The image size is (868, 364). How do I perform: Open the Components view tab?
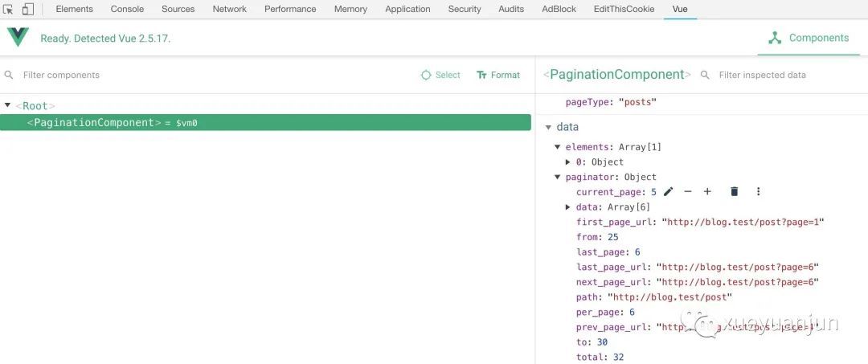point(808,38)
